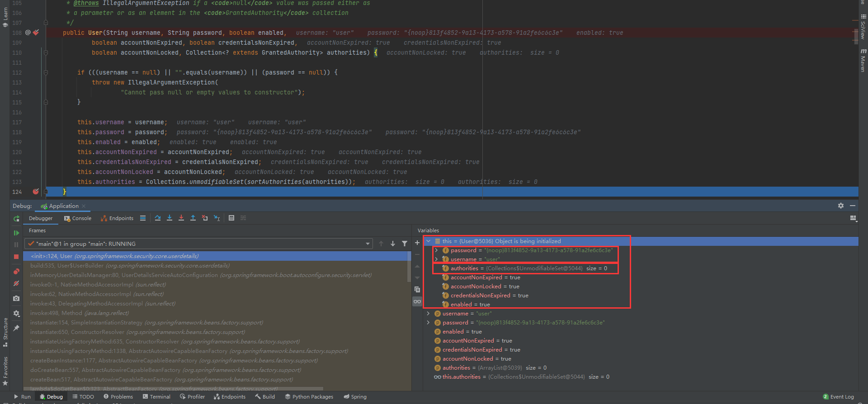Screen dimensions: 868x404
Task: Open the Terminal tool window
Action: coord(156,397)
